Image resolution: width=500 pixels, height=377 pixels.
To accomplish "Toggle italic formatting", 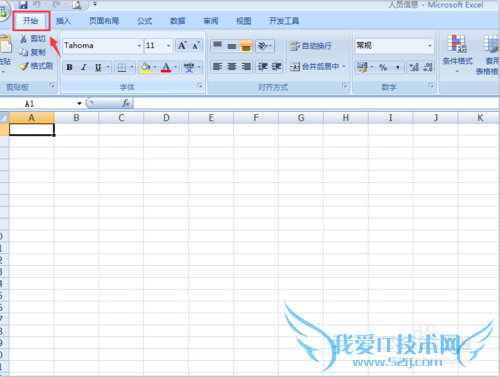I will [84, 67].
